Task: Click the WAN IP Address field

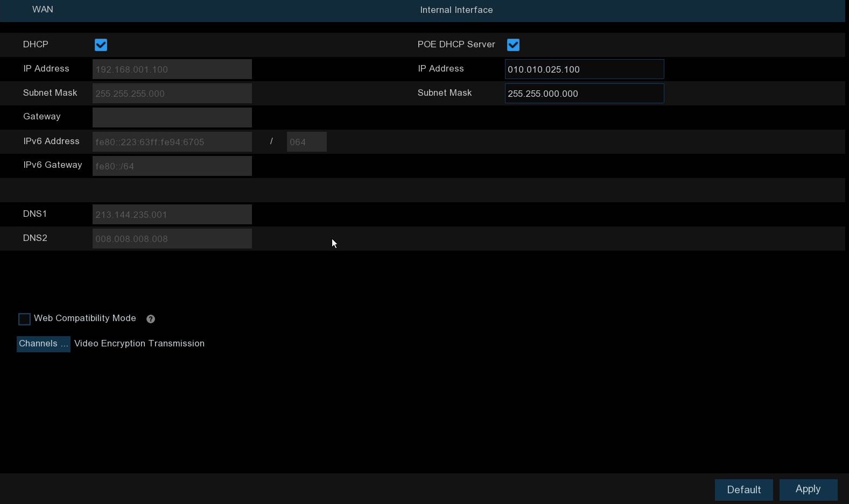Action: 172,69
